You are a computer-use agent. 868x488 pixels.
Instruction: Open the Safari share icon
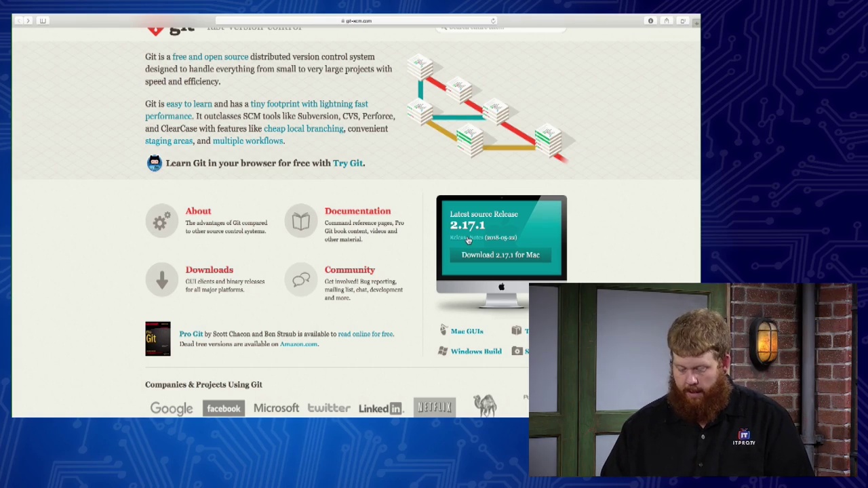click(667, 21)
